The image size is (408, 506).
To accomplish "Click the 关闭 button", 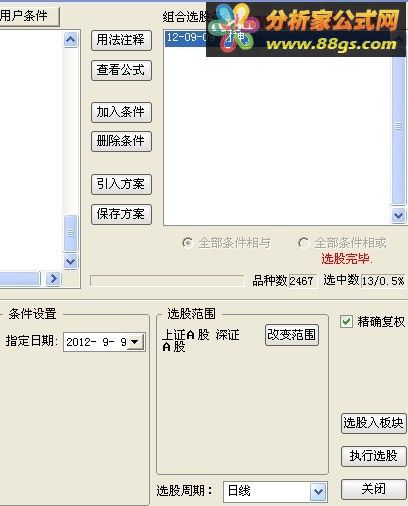I will (374, 489).
